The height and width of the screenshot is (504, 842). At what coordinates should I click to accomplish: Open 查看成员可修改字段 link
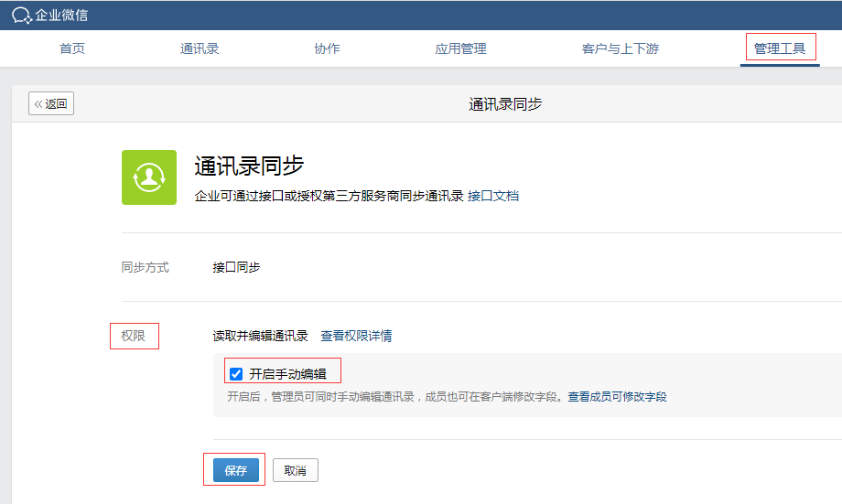[617, 397]
